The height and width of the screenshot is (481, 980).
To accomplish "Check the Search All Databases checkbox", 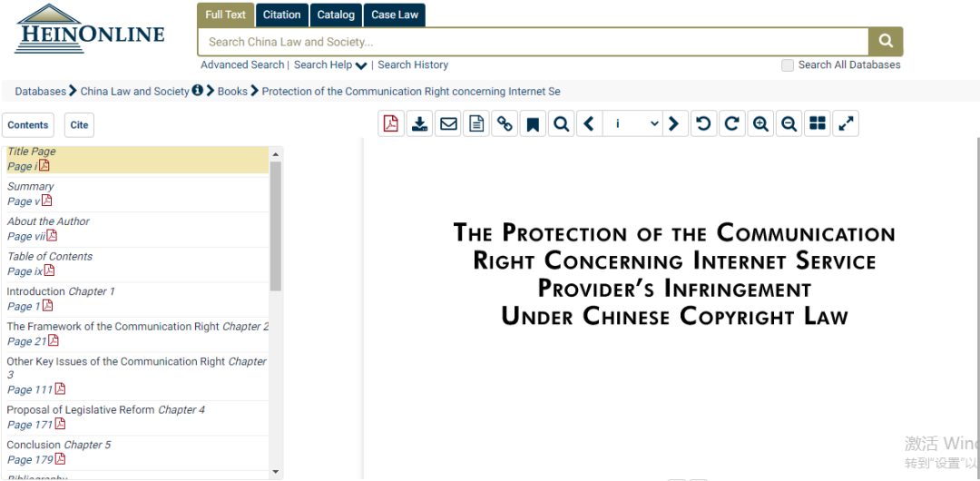I will [788, 65].
